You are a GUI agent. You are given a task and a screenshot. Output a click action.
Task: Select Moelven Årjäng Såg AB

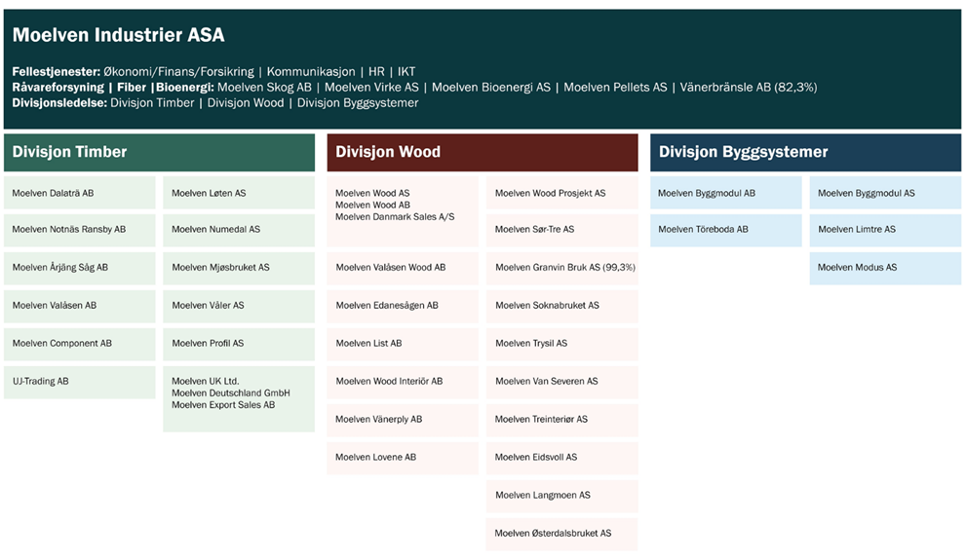tap(80, 268)
